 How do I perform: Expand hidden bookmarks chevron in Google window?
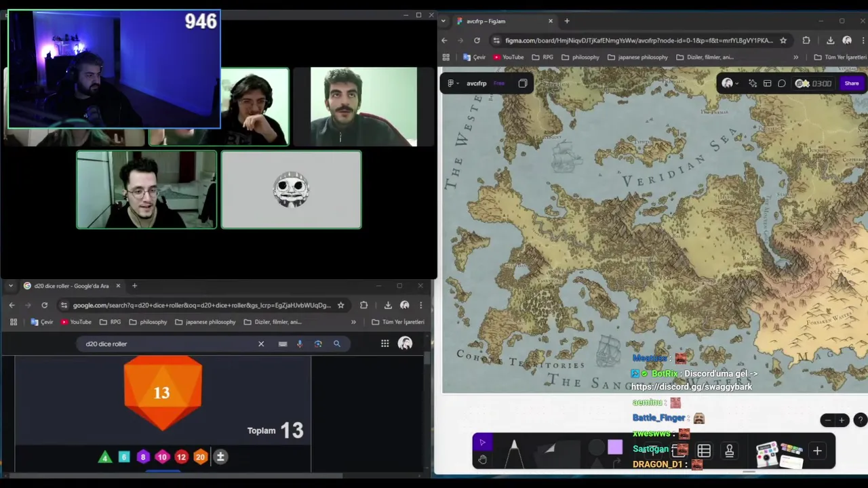(353, 322)
